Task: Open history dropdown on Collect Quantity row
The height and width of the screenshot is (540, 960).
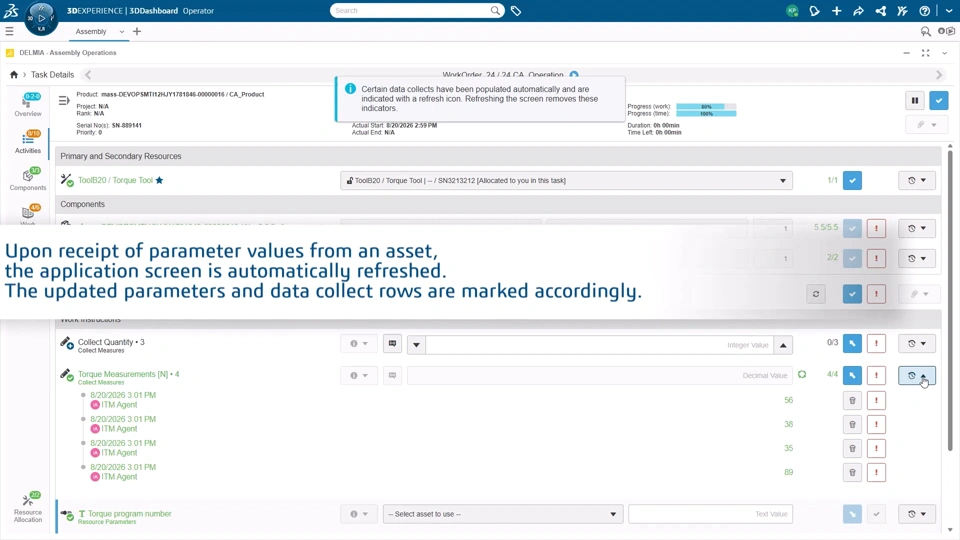Action: pos(917,343)
